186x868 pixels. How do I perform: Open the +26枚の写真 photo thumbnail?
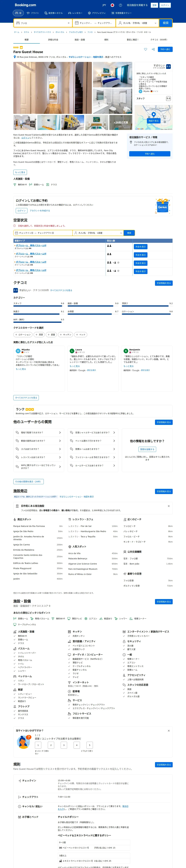coord(121,122)
